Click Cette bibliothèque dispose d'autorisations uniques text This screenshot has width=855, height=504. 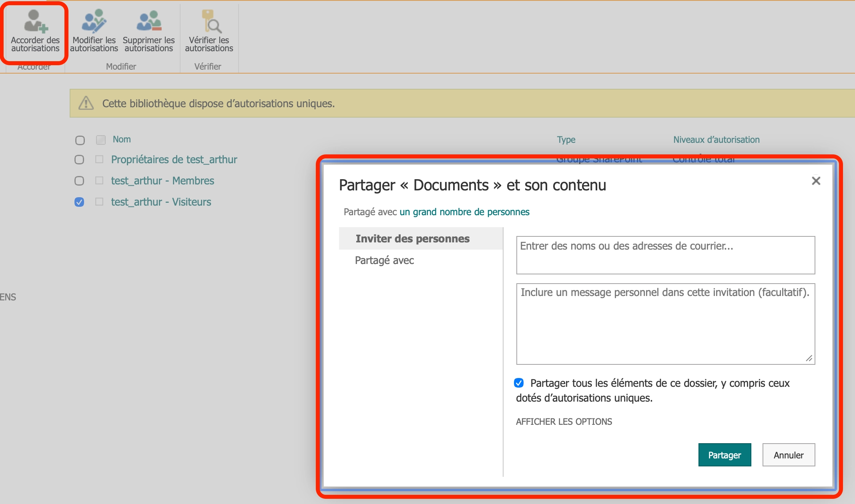click(x=219, y=104)
